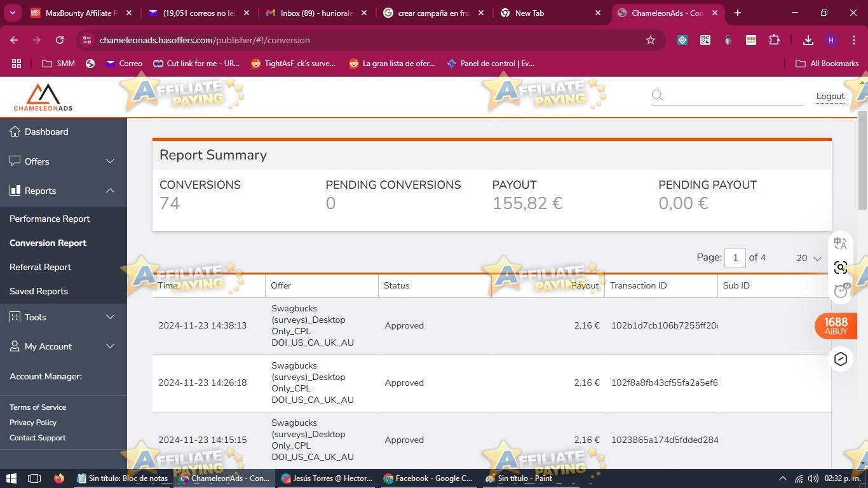
Task: Click the page number input field
Action: [x=735, y=257]
